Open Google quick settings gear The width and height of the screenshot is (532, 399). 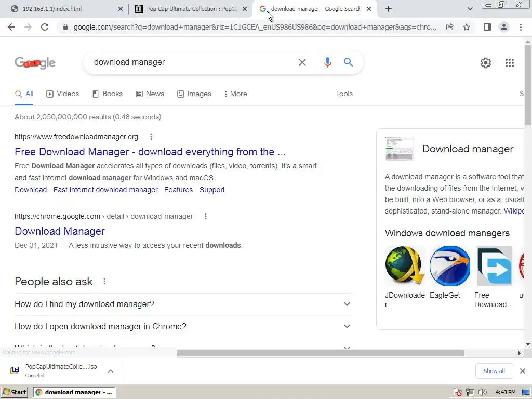click(486, 63)
